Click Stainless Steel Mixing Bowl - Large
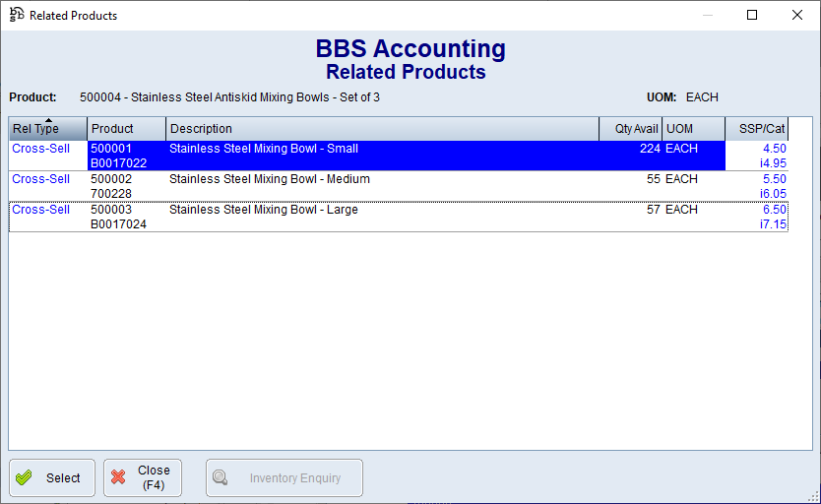Viewport: 821px width, 504px height. [264, 210]
